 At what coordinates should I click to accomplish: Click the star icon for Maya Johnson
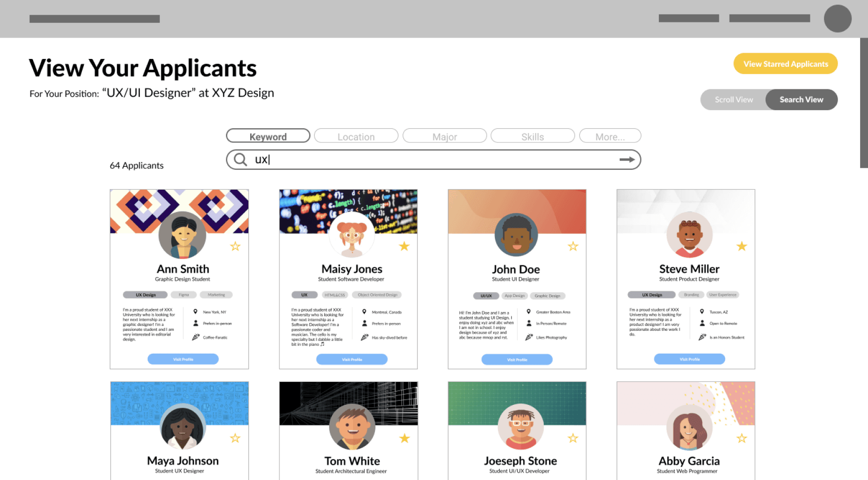235,438
